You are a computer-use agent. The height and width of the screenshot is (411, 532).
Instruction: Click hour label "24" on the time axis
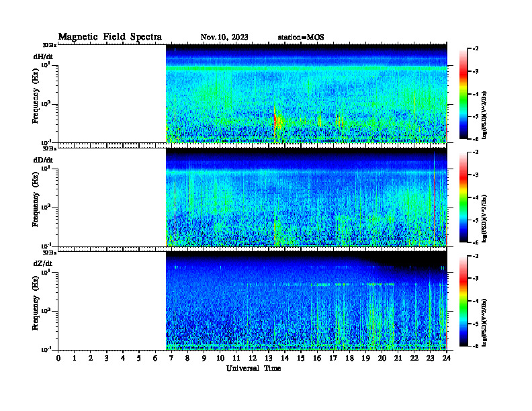tap(447, 359)
